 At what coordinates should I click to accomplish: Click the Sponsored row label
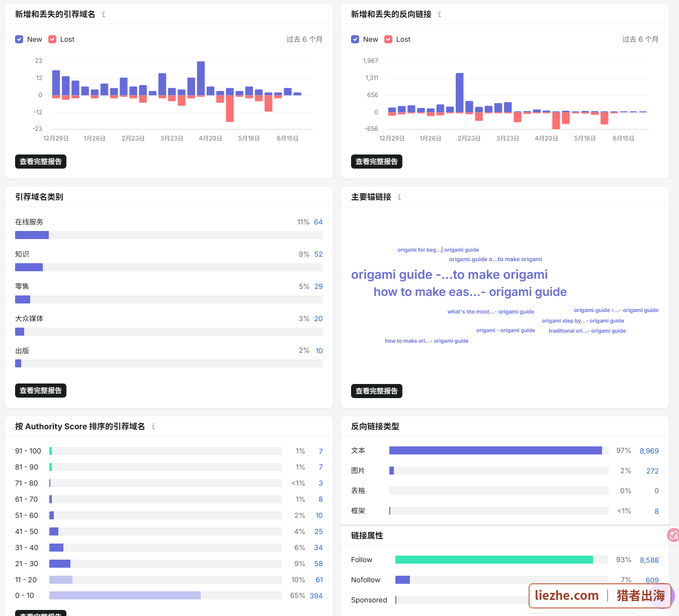369,600
